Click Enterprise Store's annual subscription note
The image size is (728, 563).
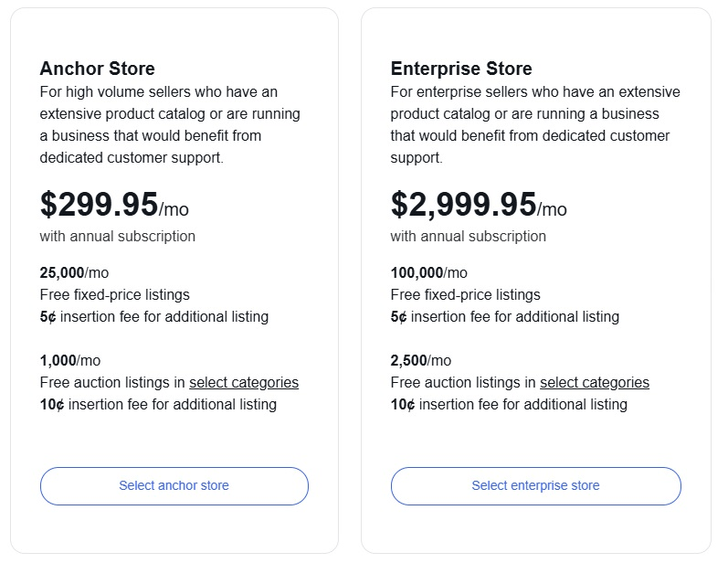469,236
